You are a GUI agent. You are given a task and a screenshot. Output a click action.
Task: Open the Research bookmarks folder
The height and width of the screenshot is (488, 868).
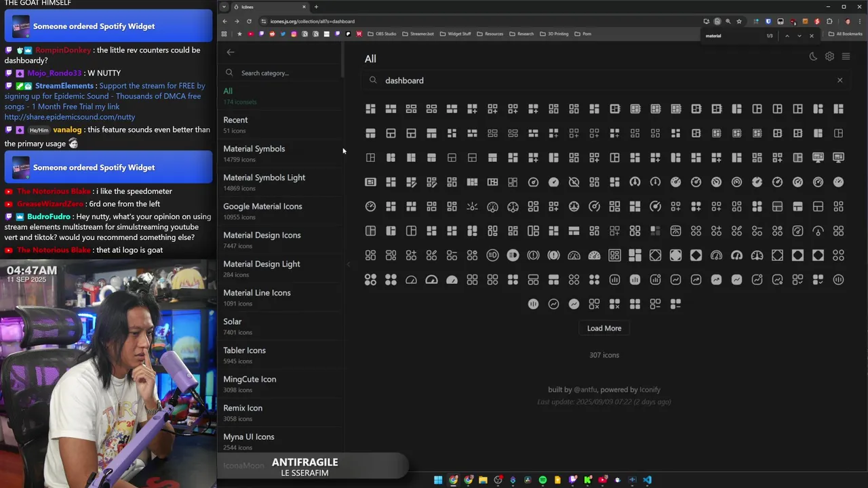[x=521, y=34]
